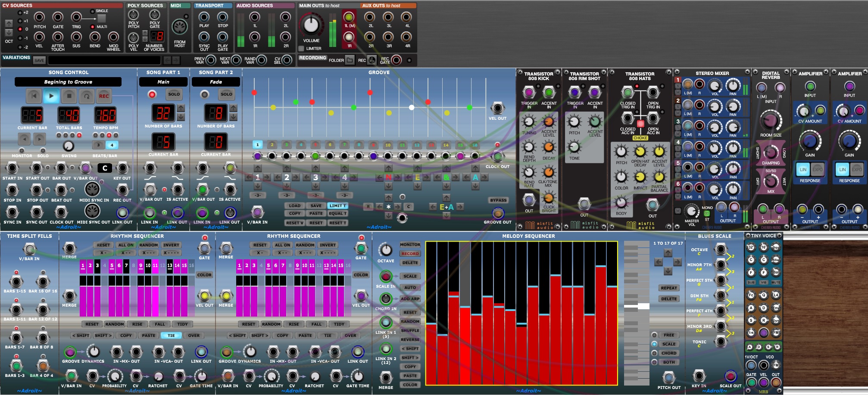
Task: Click the POLY PITCH jack
Action: coord(134,15)
